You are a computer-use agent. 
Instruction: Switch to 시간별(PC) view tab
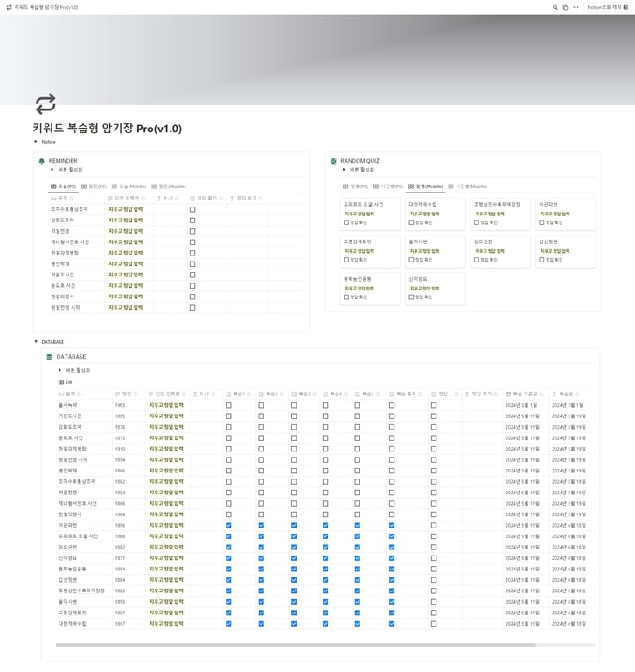388,186
